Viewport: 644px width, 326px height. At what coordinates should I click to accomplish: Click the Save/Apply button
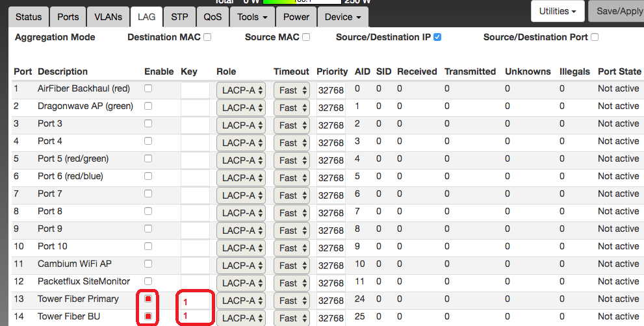[x=617, y=11]
